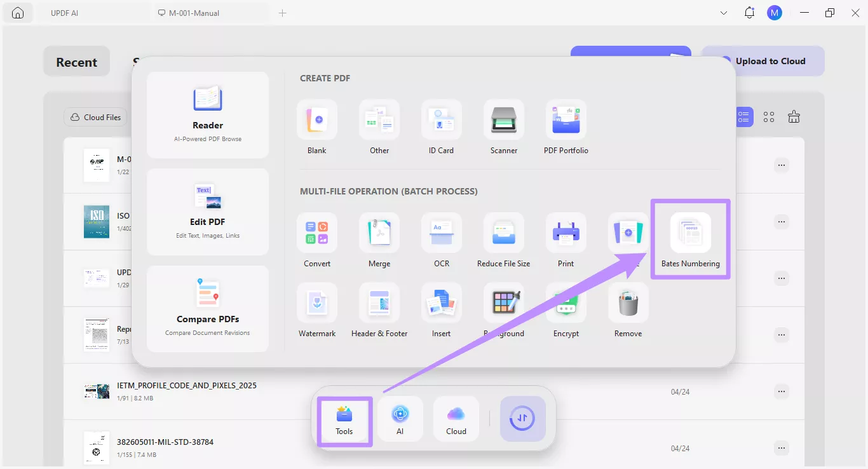Select the Recent tab
868x469 pixels.
pos(77,62)
